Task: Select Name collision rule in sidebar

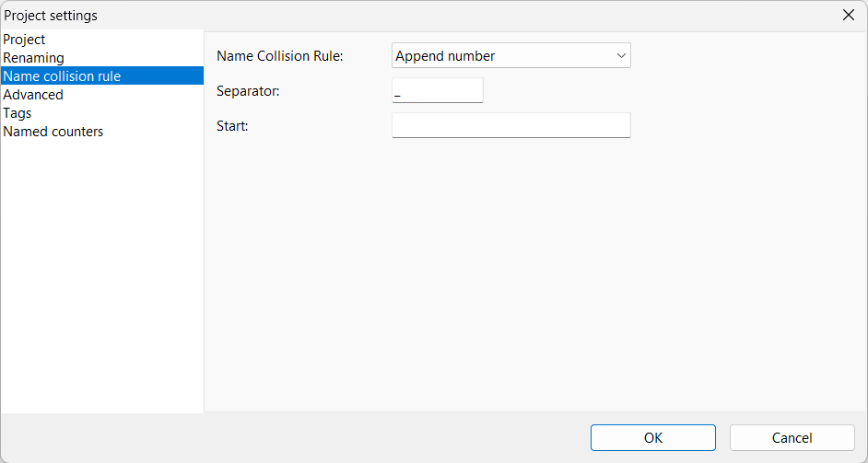Action: pyautogui.click(x=102, y=75)
